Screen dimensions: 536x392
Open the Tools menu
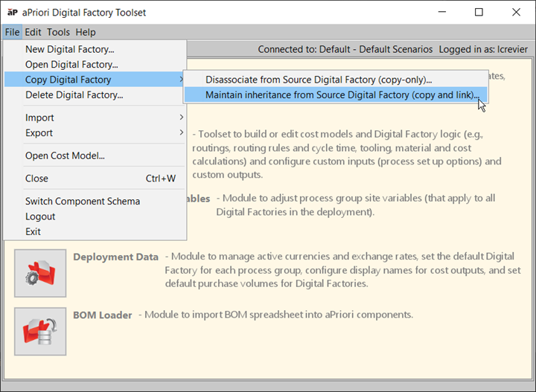[59, 32]
